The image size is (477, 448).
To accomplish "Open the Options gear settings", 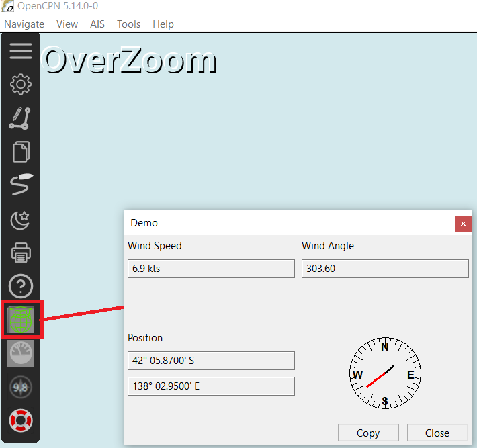I will pos(21,84).
